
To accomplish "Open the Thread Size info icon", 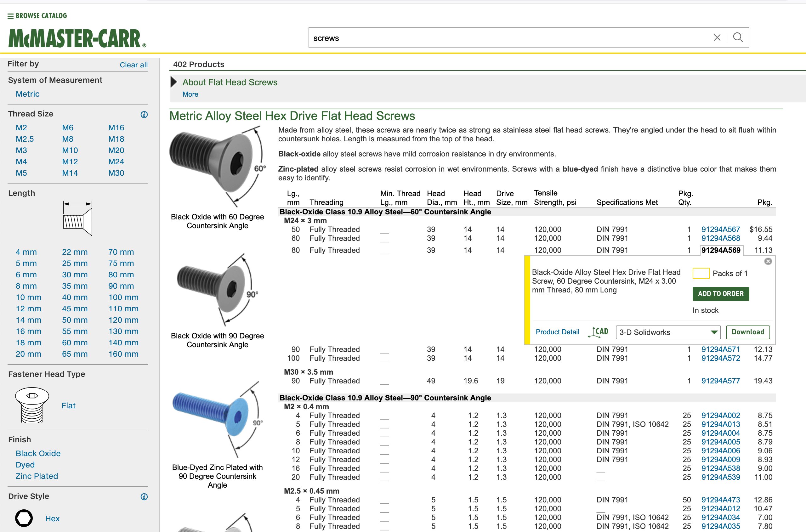I will 144,114.
